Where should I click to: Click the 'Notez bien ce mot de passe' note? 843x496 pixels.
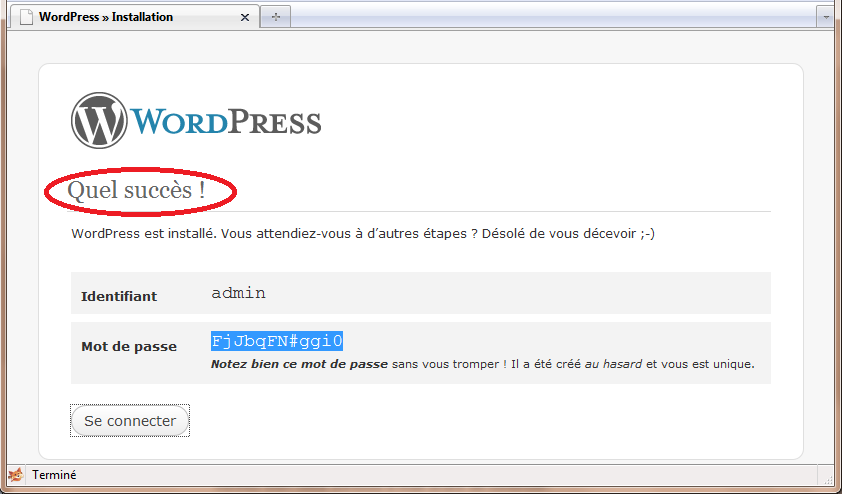[x=482, y=364]
